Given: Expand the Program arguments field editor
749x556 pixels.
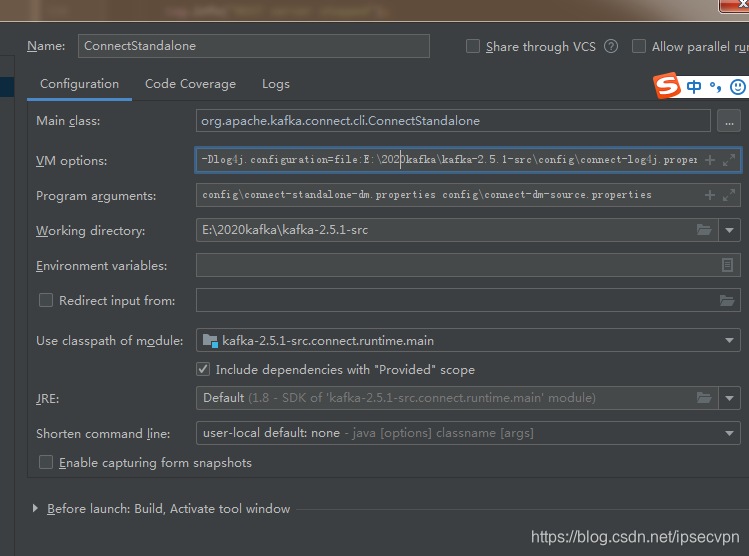Looking at the screenshot, I should (x=728, y=195).
